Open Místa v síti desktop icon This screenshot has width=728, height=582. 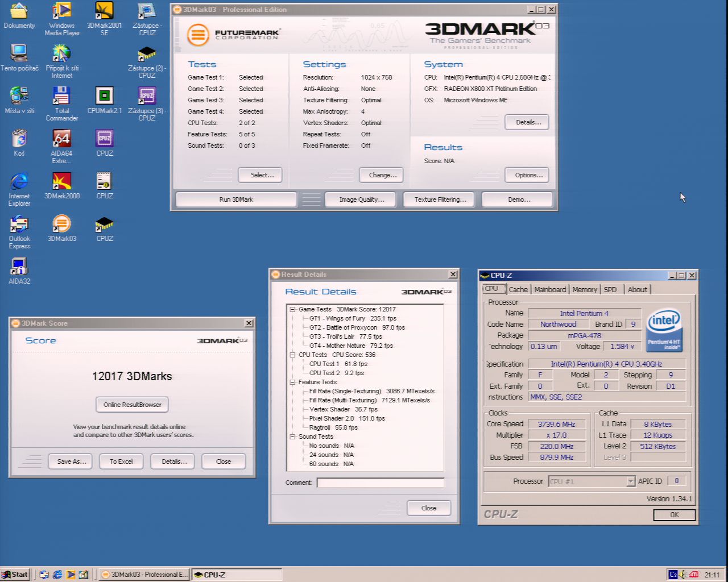[x=19, y=100]
